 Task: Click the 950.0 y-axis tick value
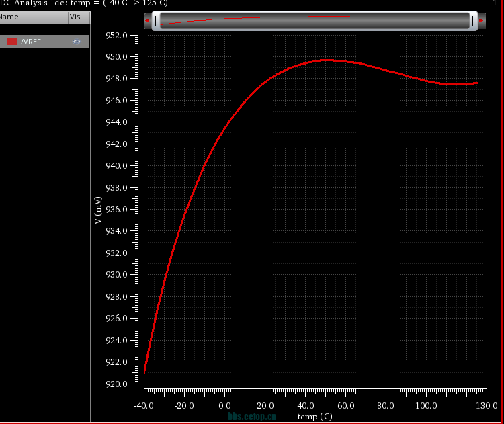point(117,57)
